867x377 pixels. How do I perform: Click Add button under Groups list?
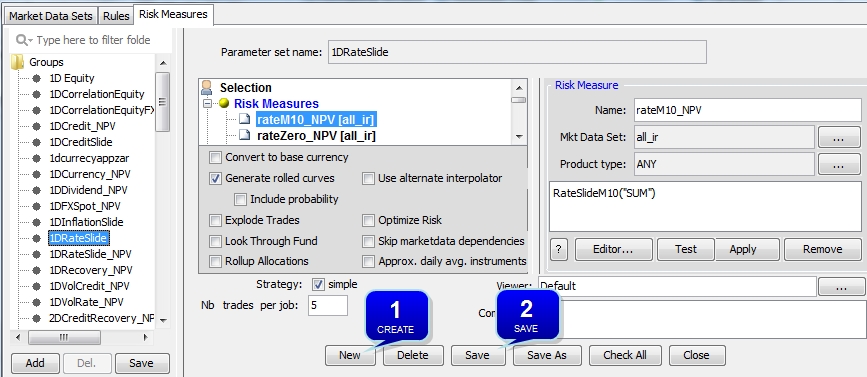[35, 363]
